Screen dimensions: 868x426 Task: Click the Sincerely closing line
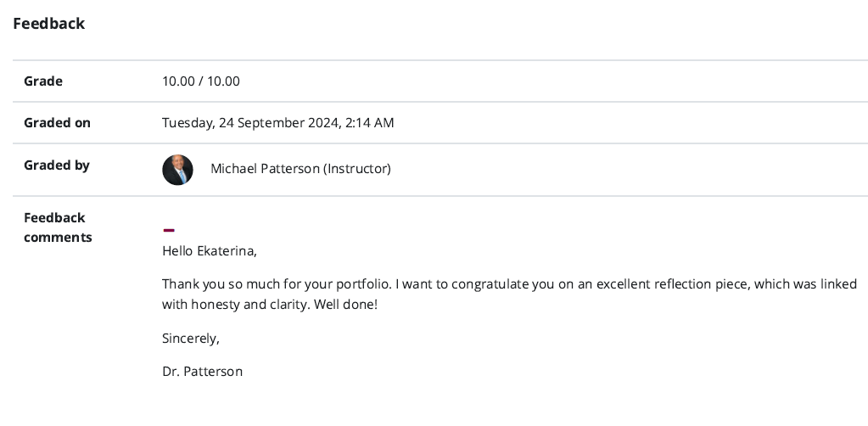190,338
